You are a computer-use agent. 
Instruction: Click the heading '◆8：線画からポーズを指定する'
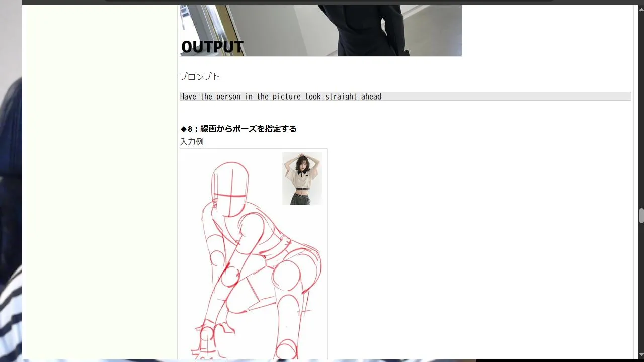tap(238, 129)
